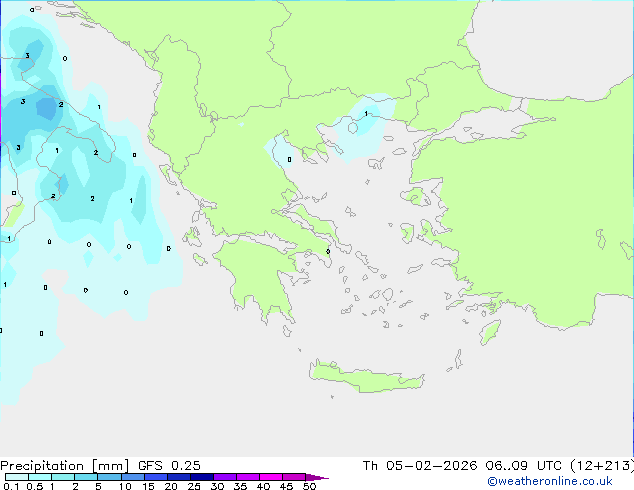
Task: Choose the 15–20 mm legend swatch
Action: 156,477
